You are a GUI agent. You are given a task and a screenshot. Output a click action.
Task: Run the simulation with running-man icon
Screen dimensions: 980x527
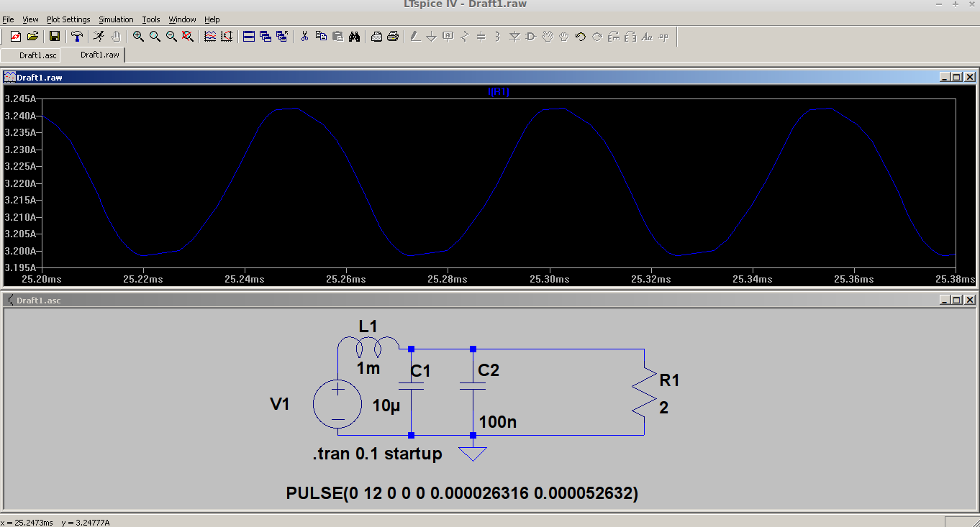click(x=99, y=37)
